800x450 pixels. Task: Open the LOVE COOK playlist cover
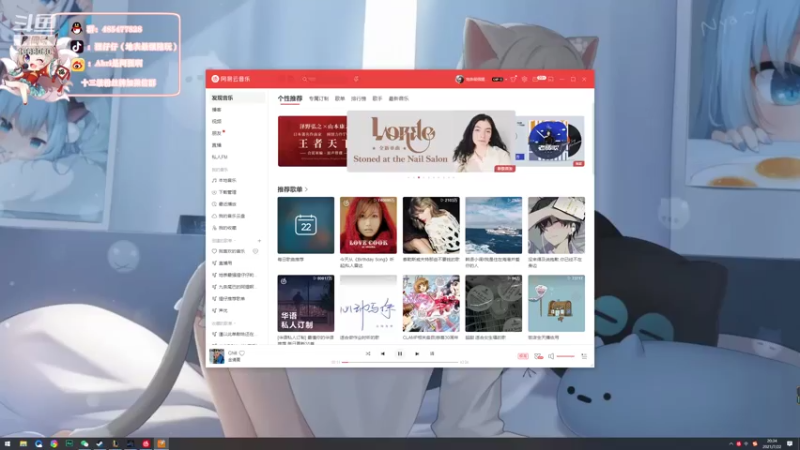(368, 225)
